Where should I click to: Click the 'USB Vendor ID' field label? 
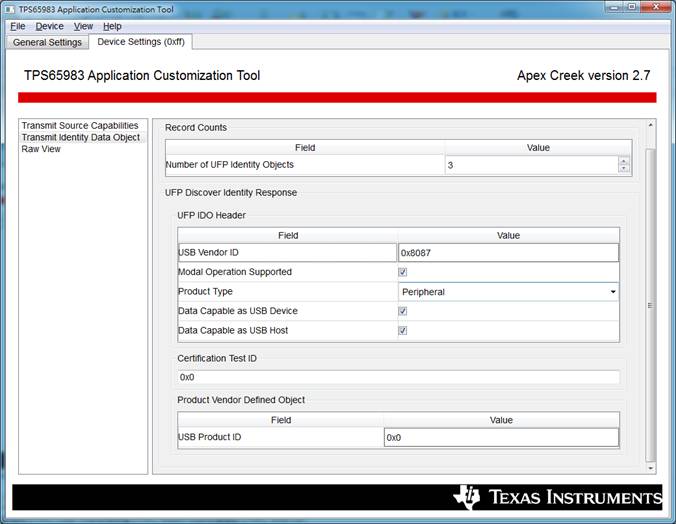(x=208, y=252)
